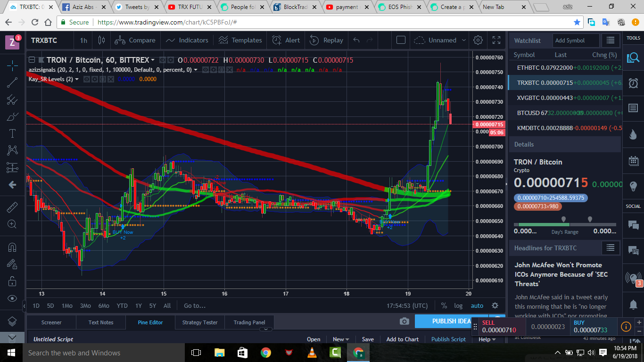Switch to the Trading Panel tab

249,322
